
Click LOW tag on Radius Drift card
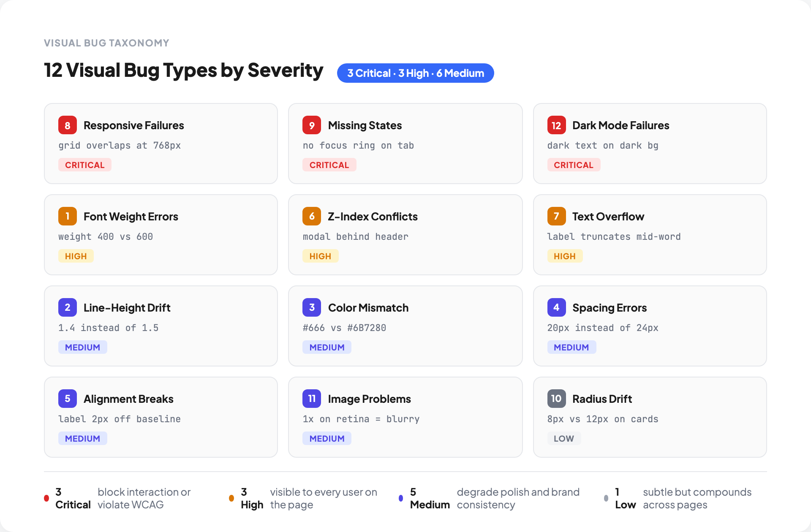pyautogui.click(x=564, y=438)
